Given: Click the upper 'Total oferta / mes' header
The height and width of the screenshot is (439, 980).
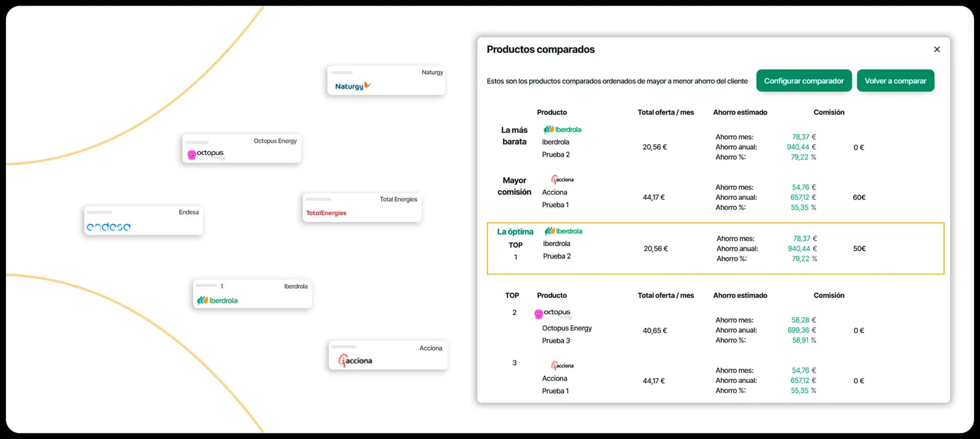Looking at the screenshot, I should tap(666, 112).
